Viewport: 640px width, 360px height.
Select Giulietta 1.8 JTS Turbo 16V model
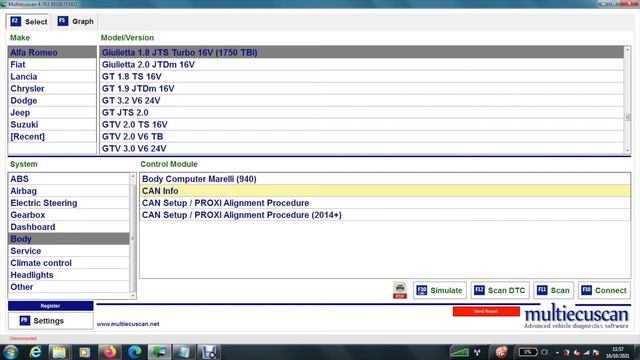click(362, 52)
